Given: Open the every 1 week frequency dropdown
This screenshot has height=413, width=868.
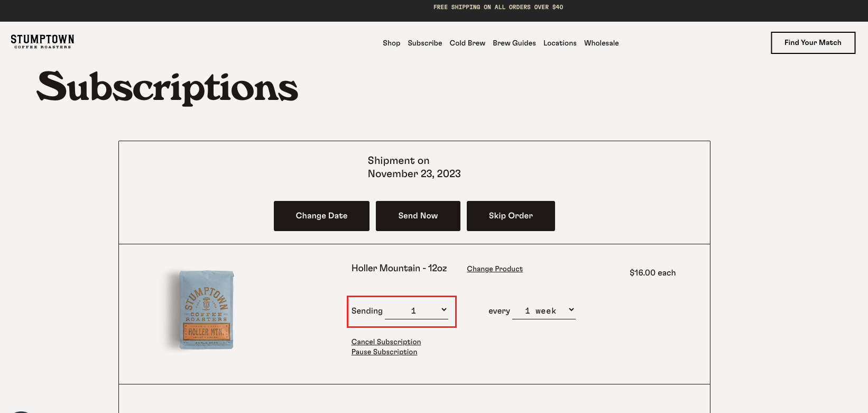Looking at the screenshot, I should click(543, 311).
